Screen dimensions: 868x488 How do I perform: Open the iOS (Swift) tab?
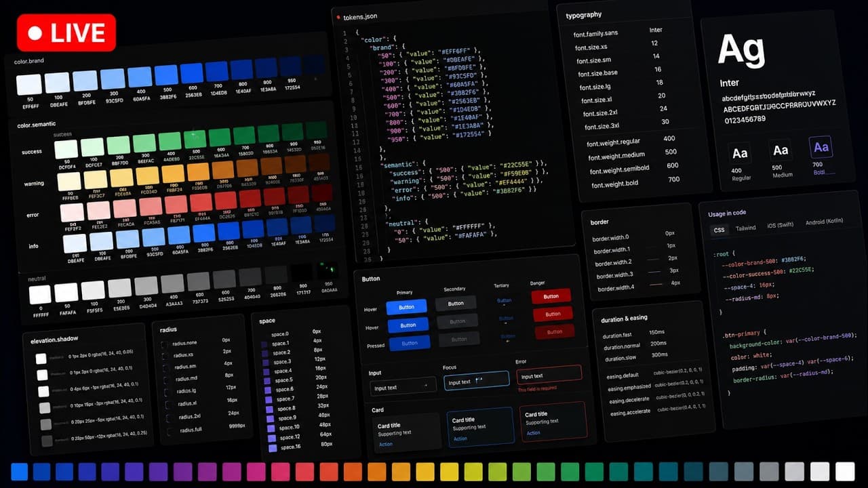click(x=780, y=225)
